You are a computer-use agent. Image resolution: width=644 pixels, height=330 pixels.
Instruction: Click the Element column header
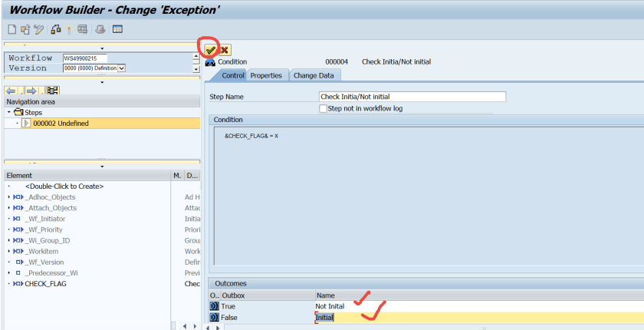pos(87,176)
